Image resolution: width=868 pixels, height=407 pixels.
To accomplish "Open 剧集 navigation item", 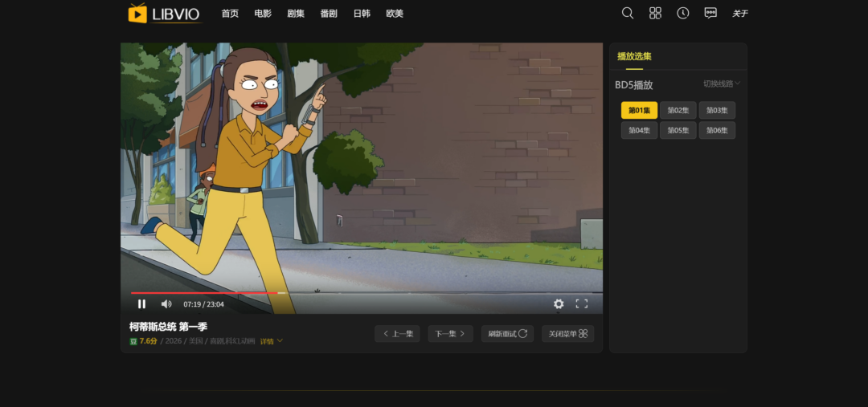I will (x=296, y=14).
